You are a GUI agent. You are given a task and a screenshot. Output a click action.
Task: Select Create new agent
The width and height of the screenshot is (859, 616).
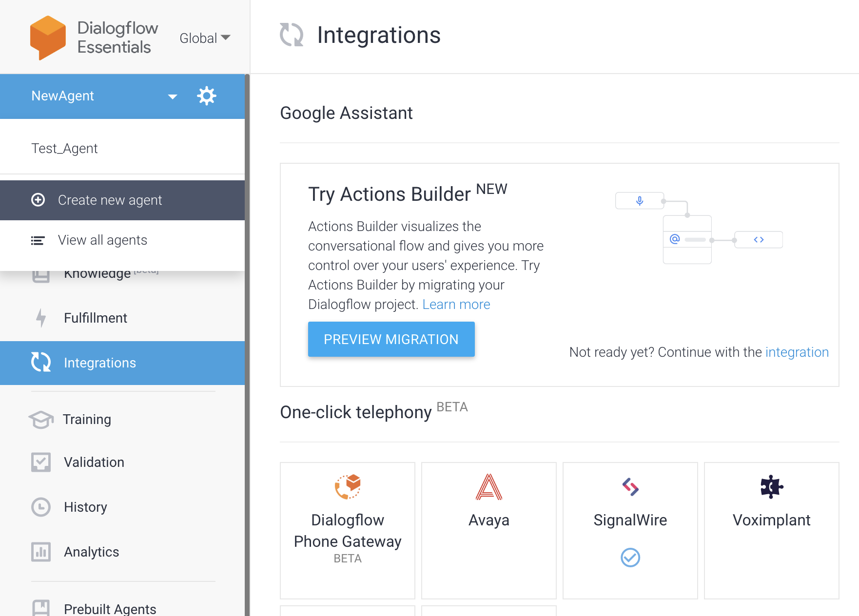coord(110,200)
